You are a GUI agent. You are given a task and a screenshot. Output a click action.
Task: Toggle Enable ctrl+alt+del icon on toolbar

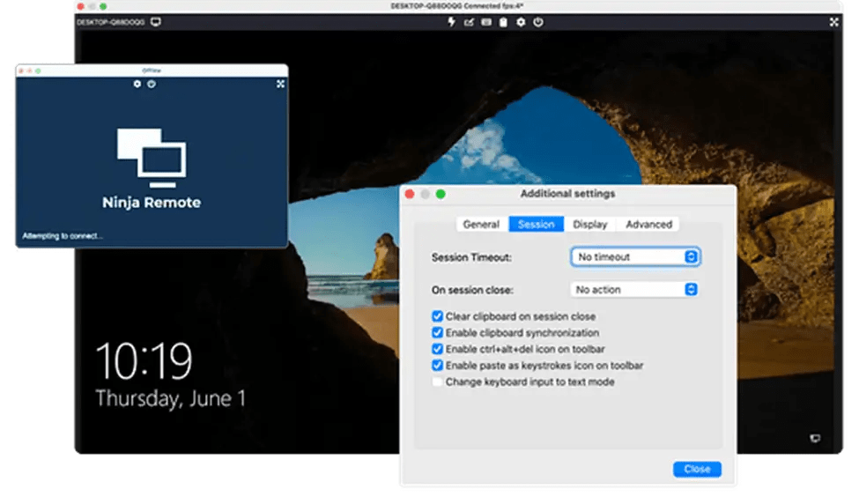437,349
